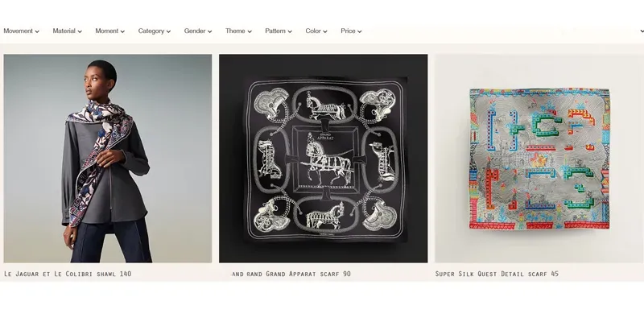Open the Price filter dropdown
Image resolution: width=644 pixels, height=322 pixels.
[x=351, y=31]
